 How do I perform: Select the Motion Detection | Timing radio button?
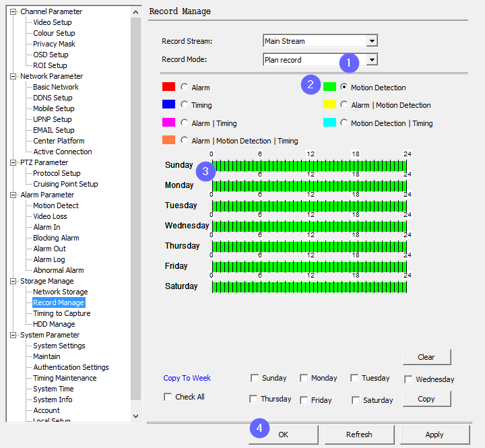coord(344,123)
